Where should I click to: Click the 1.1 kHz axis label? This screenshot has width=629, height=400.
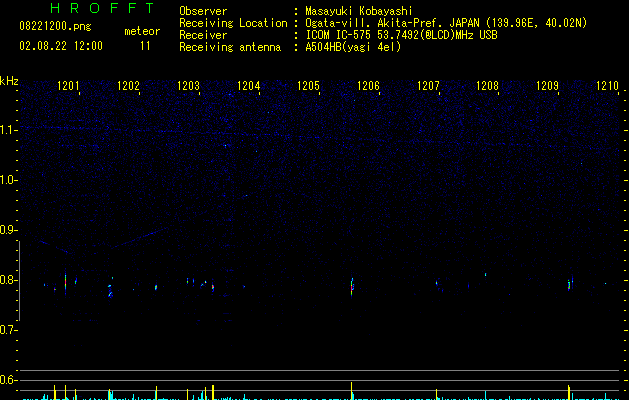tap(8, 130)
